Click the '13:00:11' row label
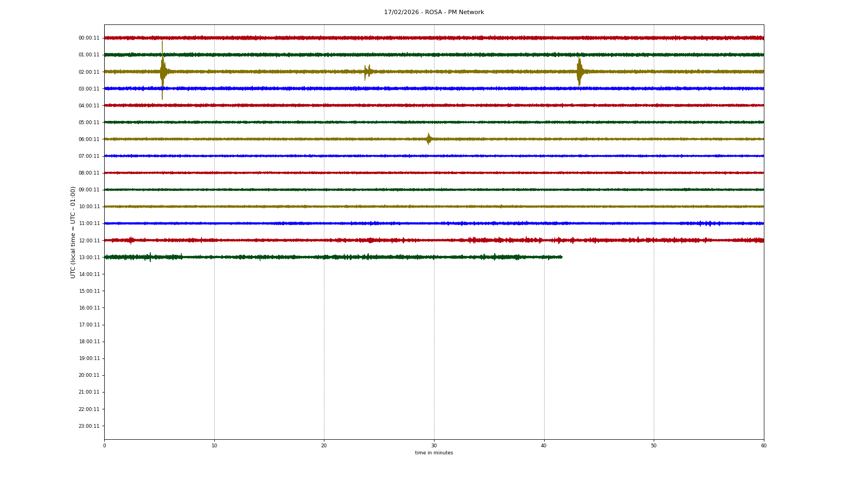 coord(89,258)
